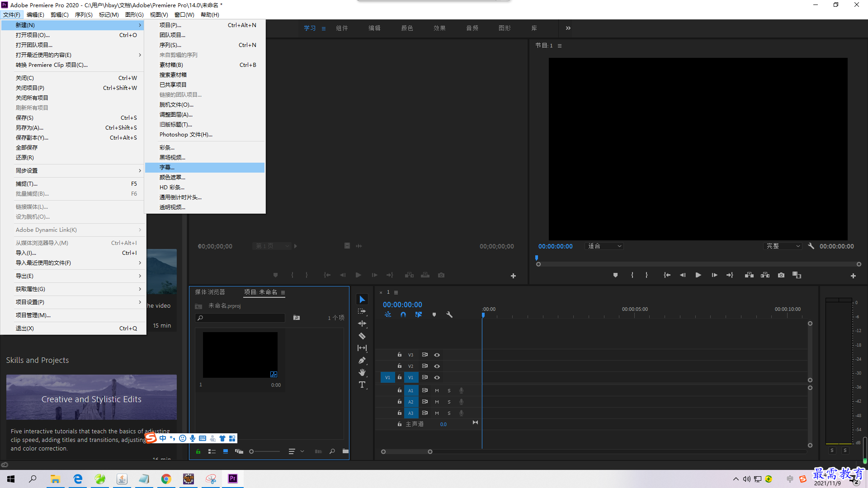
Task: Click Lift button in Program monitor
Action: [749, 275]
